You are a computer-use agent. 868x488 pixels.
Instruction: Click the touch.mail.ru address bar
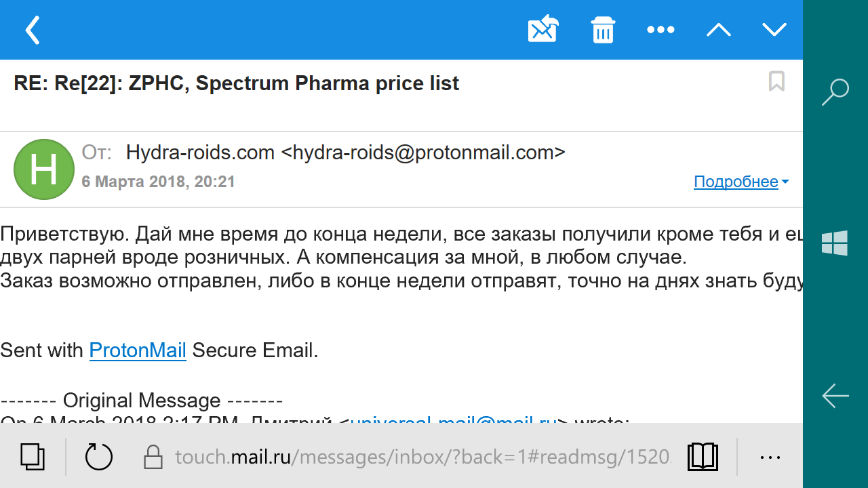pyautogui.click(x=422, y=457)
